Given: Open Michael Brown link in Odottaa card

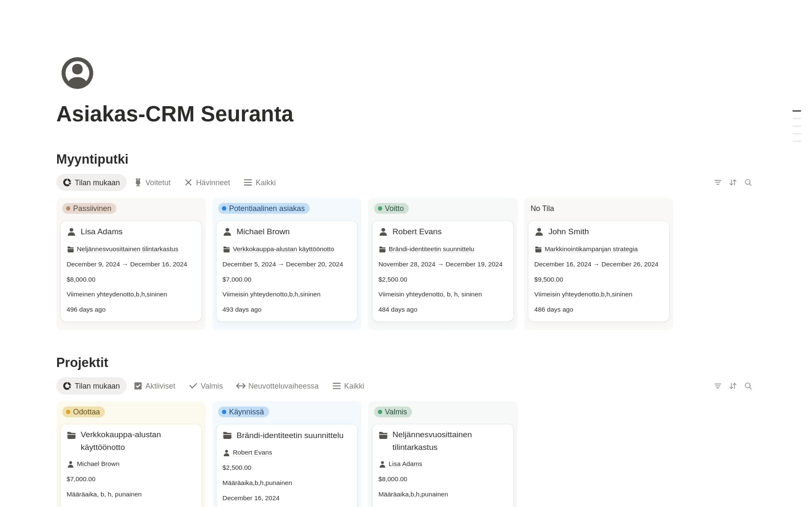Looking at the screenshot, I should (98, 464).
